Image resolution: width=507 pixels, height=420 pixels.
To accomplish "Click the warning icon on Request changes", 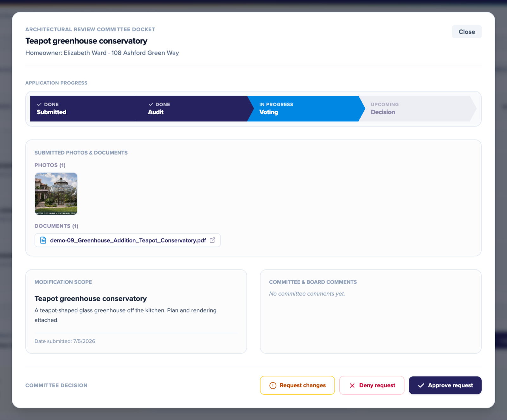I will pyautogui.click(x=273, y=385).
